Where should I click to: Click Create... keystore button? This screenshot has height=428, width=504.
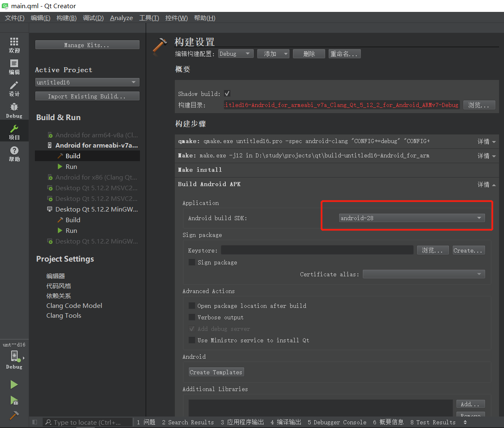pos(469,250)
